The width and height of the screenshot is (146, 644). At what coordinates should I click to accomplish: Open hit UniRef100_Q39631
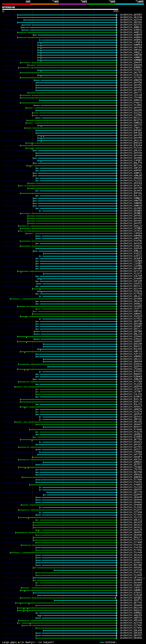coord(131,30)
